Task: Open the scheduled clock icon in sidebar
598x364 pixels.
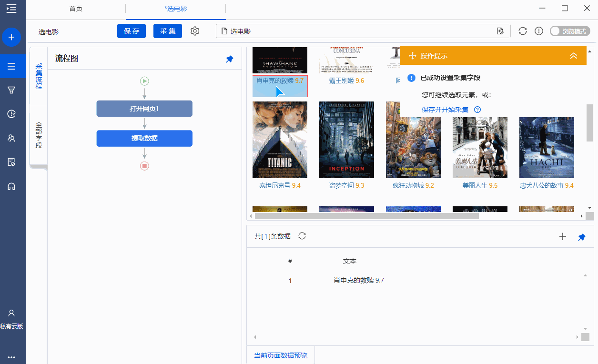Action: pos(11,114)
